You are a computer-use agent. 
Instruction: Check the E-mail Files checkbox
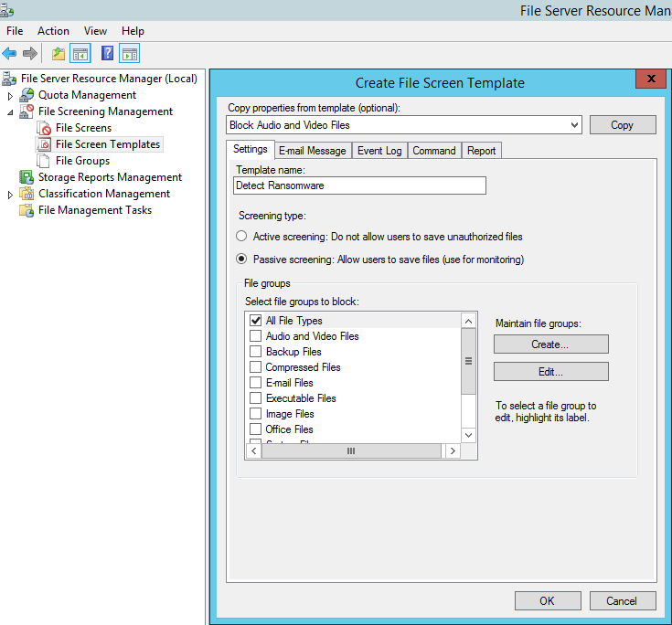pos(255,383)
